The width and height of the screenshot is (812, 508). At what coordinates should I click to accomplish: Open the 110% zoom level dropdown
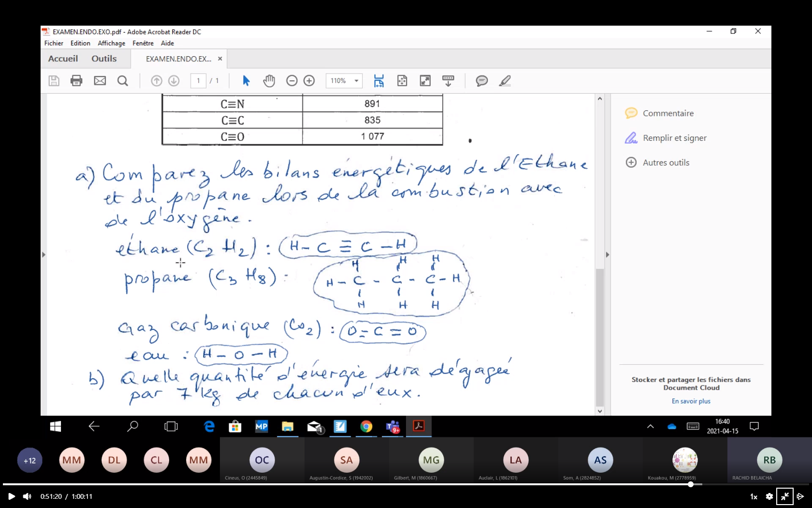(344, 81)
